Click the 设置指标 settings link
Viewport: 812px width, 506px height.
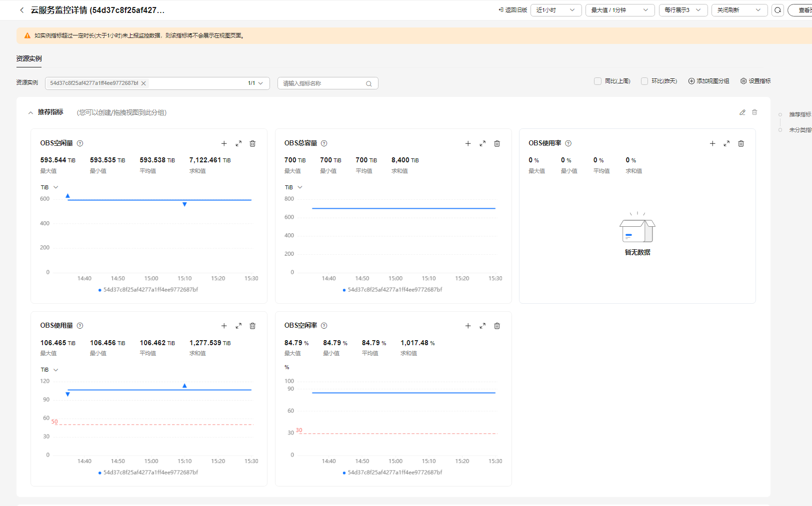pyautogui.click(x=755, y=81)
